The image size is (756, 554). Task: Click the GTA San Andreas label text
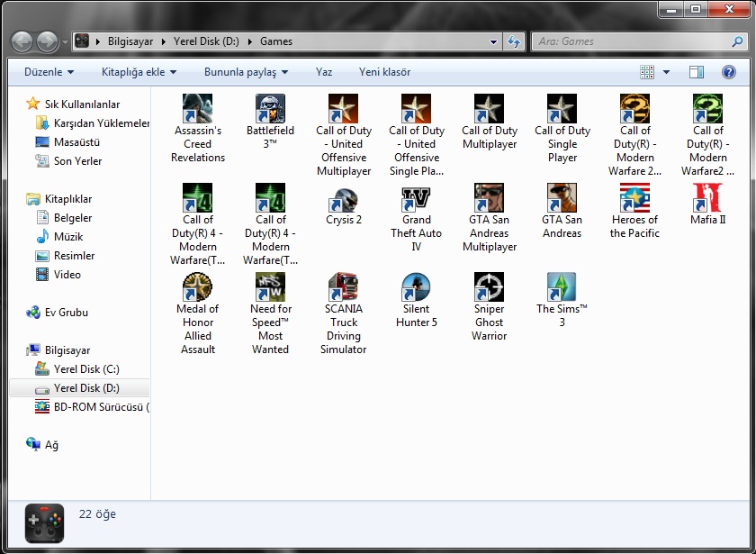pyautogui.click(x=562, y=226)
